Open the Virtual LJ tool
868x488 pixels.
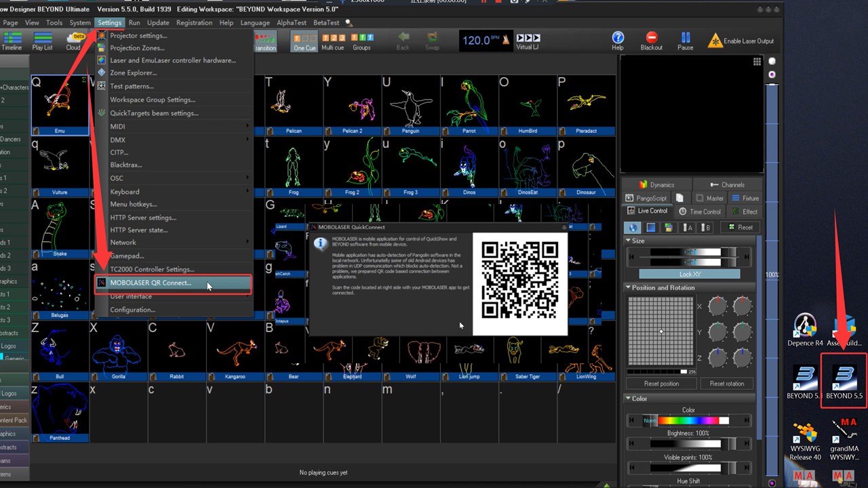tap(528, 39)
